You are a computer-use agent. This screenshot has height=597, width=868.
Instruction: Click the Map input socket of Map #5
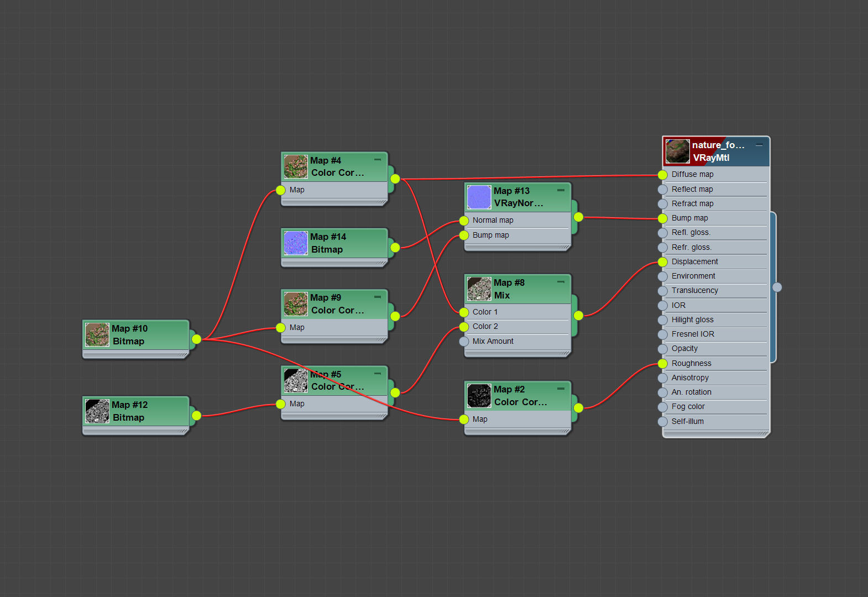281,404
